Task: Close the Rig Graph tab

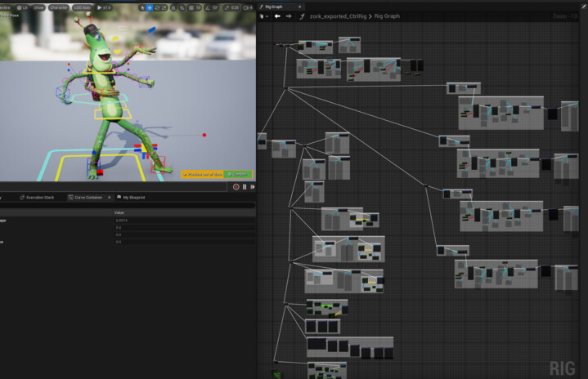Action: click(299, 7)
